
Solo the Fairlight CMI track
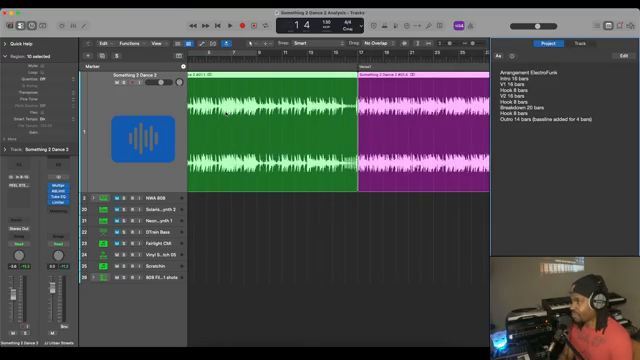124,244
